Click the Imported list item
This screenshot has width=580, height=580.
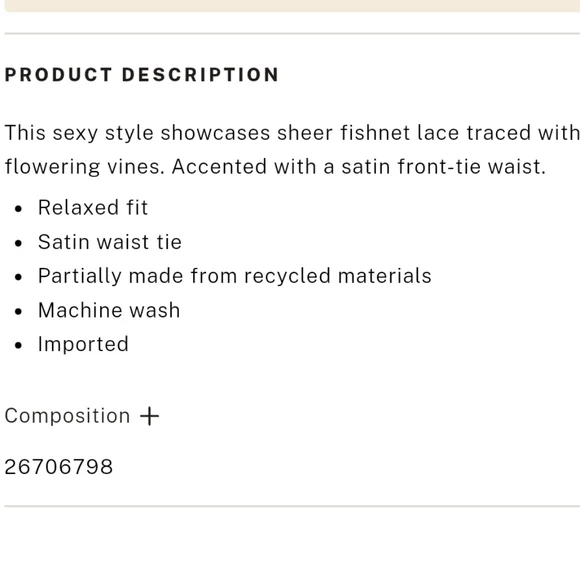[83, 345]
